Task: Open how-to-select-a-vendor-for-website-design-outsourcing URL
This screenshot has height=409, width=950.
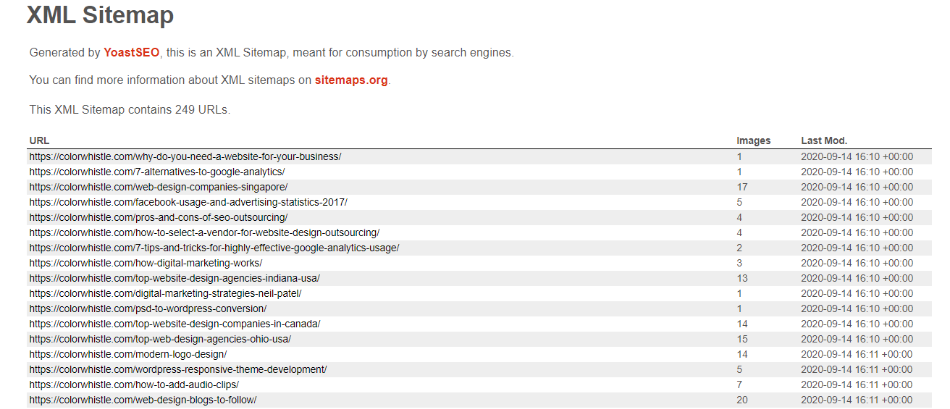Action: point(204,232)
